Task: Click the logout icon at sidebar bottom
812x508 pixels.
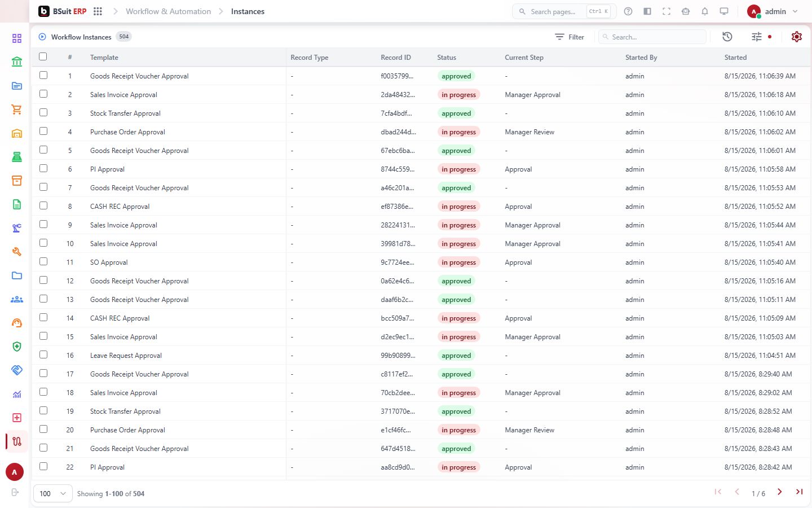Action: point(15,492)
